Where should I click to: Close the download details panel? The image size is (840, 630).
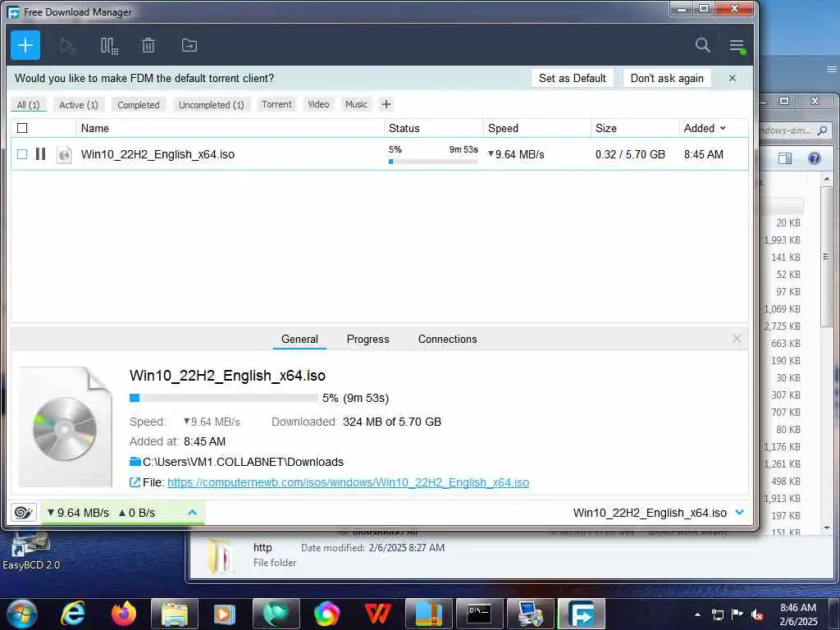pos(737,339)
